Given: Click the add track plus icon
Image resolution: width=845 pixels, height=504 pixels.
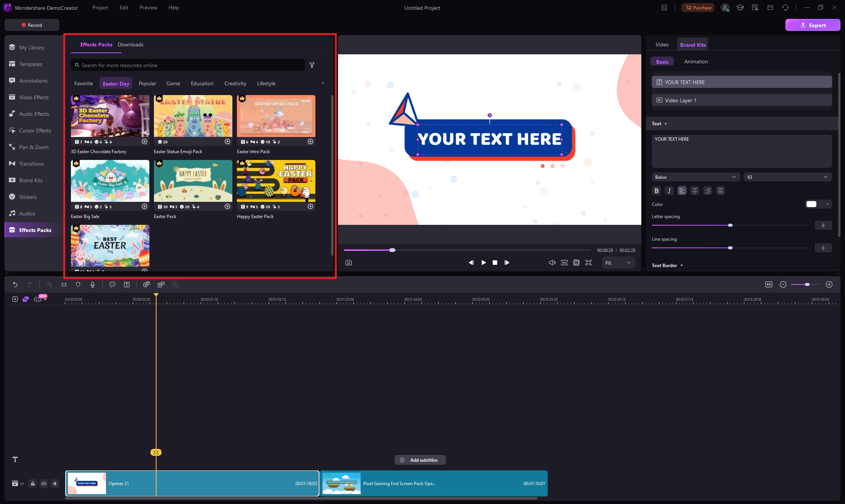Looking at the screenshot, I should click(x=15, y=299).
